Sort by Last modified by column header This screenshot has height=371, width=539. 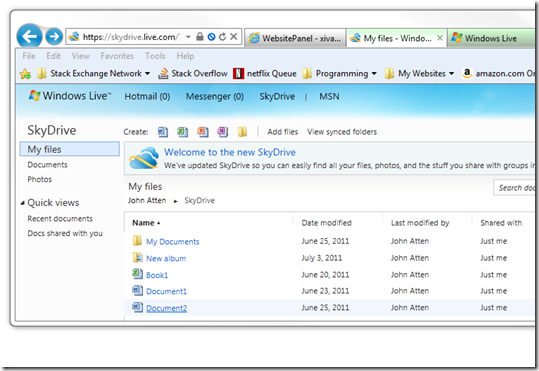pos(420,223)
